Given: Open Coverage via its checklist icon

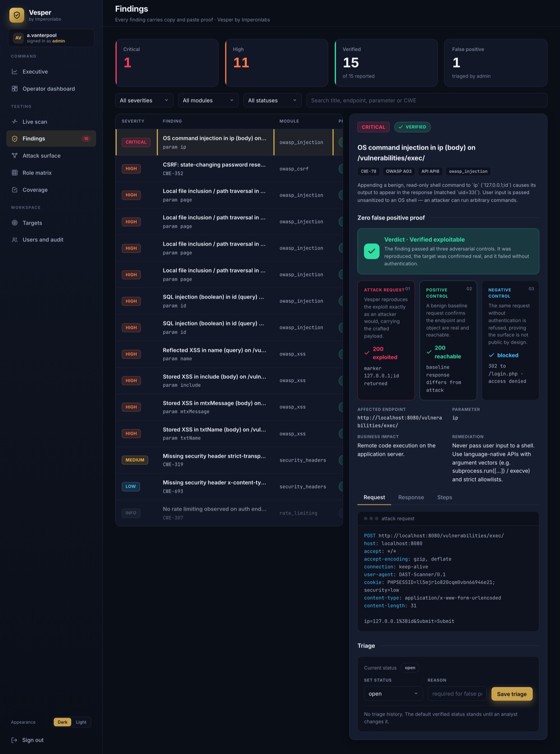Looking at the screenshot, I should [15, 190].
